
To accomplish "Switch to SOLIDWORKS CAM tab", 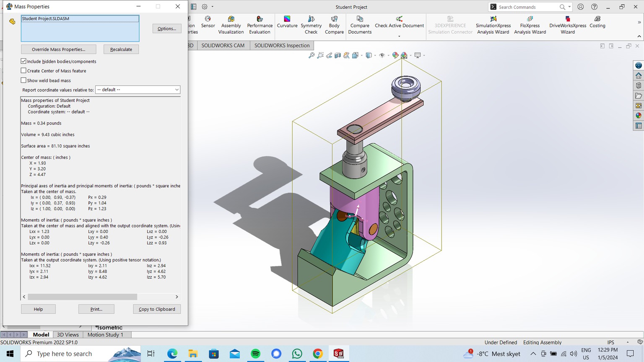I will tap(223, 46).
